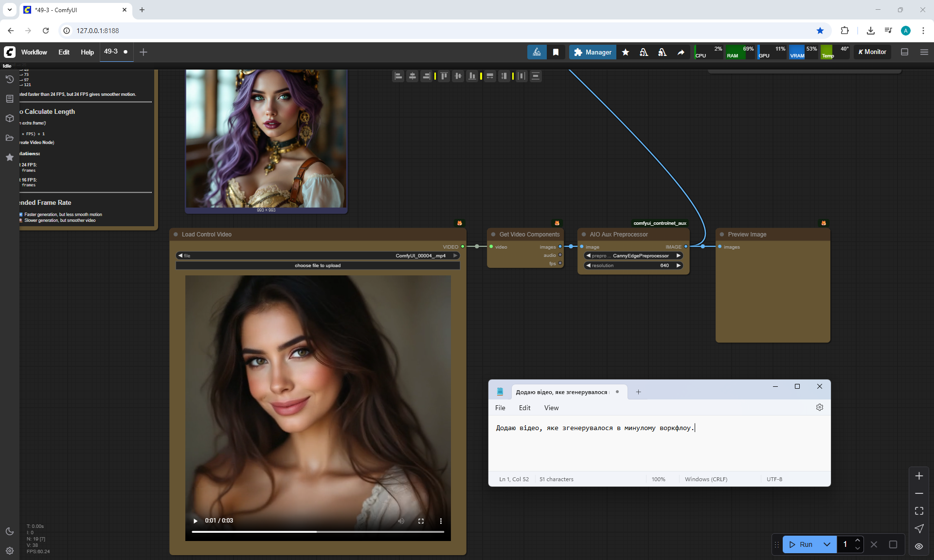Toggle link visibility eye icon
The width and height of the screenshot is (934, 560).
(x=919, y=546)
